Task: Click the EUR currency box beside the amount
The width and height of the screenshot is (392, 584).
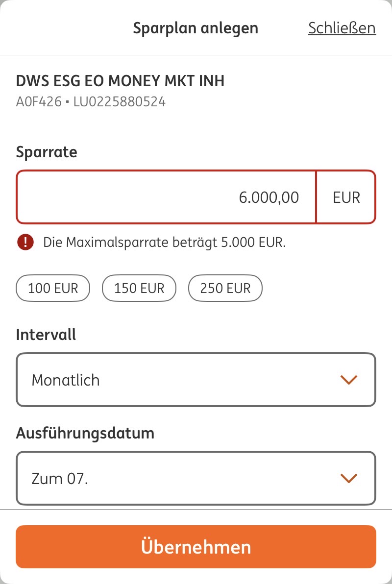Action: [346, 197]
